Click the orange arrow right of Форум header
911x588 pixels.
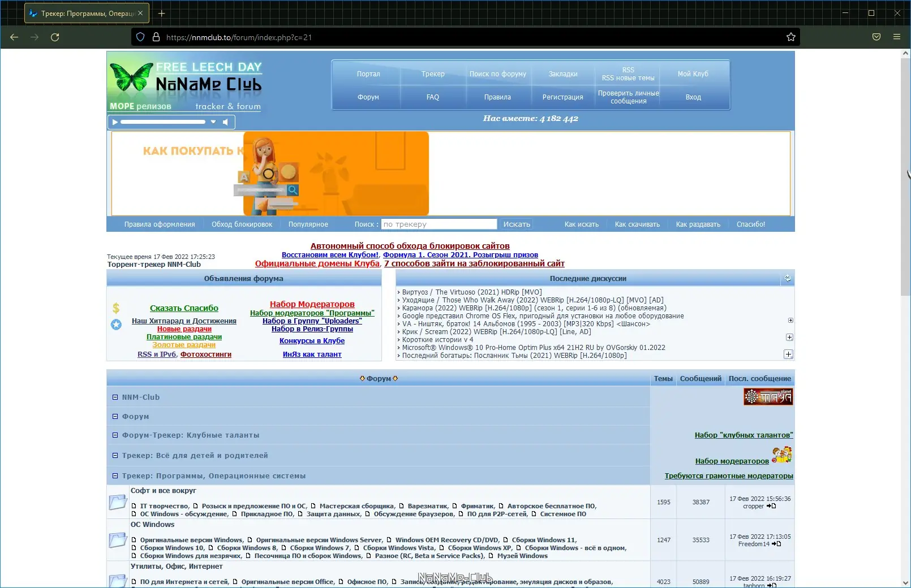(x=396, y=379)
